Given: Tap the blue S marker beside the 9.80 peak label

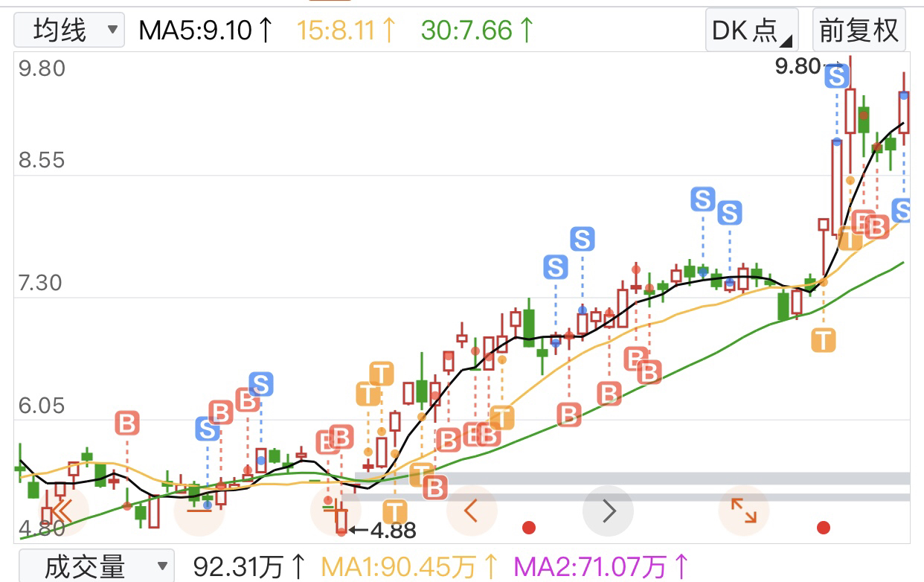Looking at the screenshot, I should [x=837, y=77].
